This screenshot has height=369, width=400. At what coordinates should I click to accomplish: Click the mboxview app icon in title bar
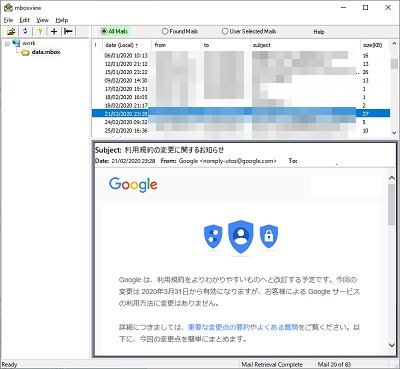tap(8, 7)
